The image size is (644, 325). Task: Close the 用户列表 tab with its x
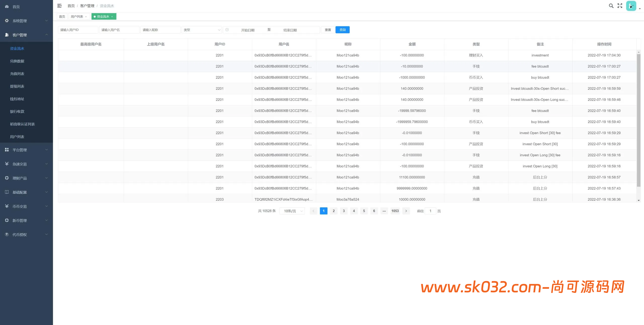point(86,17)
